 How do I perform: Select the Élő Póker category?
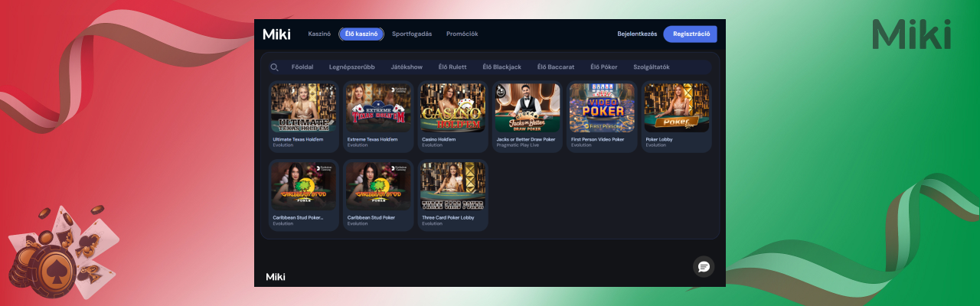point(604,67)
